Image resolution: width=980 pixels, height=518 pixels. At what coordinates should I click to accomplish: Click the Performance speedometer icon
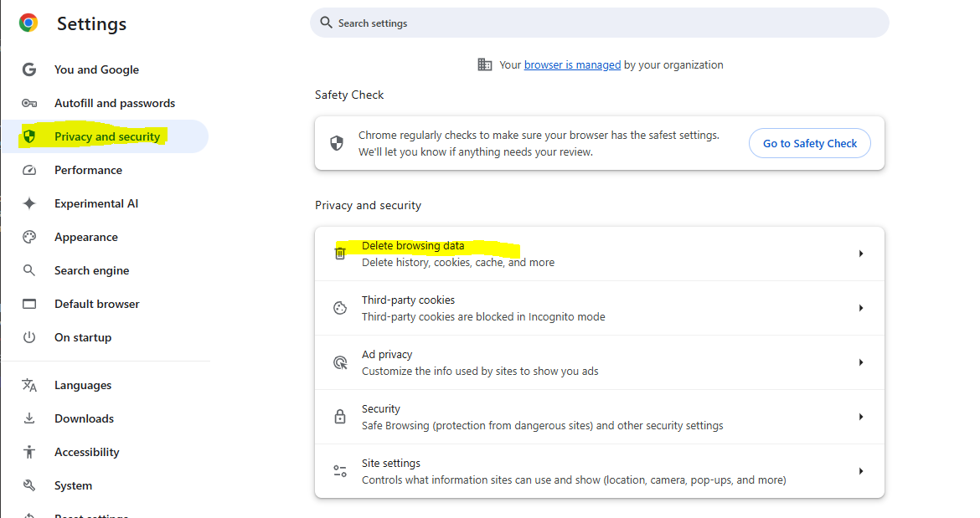click(x=29, y=170)
